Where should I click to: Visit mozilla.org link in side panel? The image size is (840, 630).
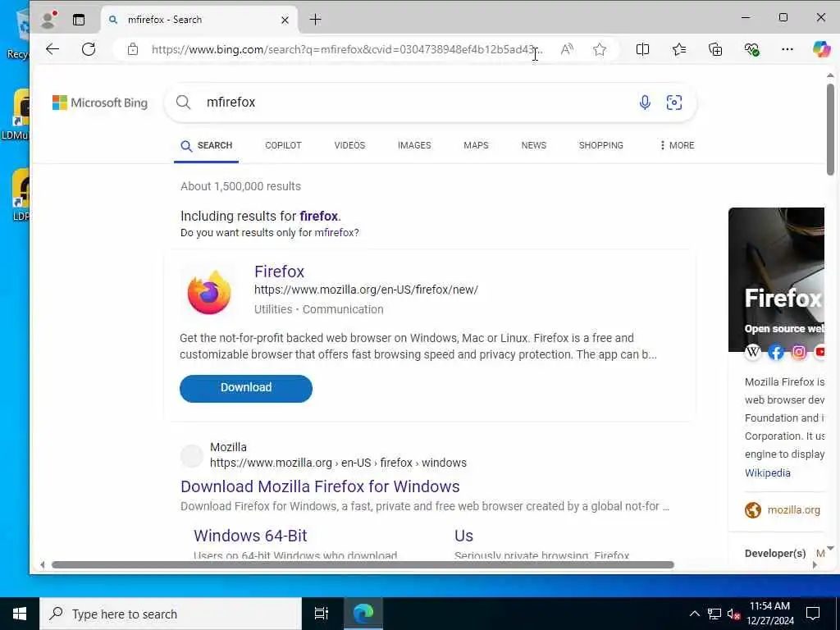(x=793, y=510)
